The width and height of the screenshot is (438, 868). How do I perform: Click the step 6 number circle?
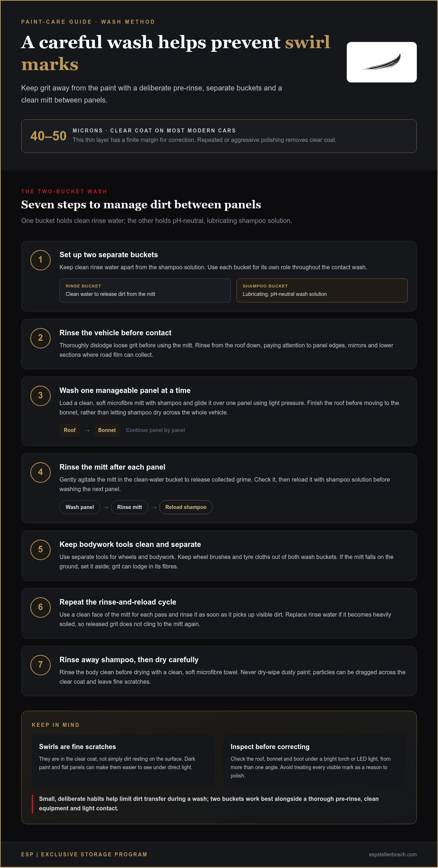pyautogui.click(x=41, y=607)
